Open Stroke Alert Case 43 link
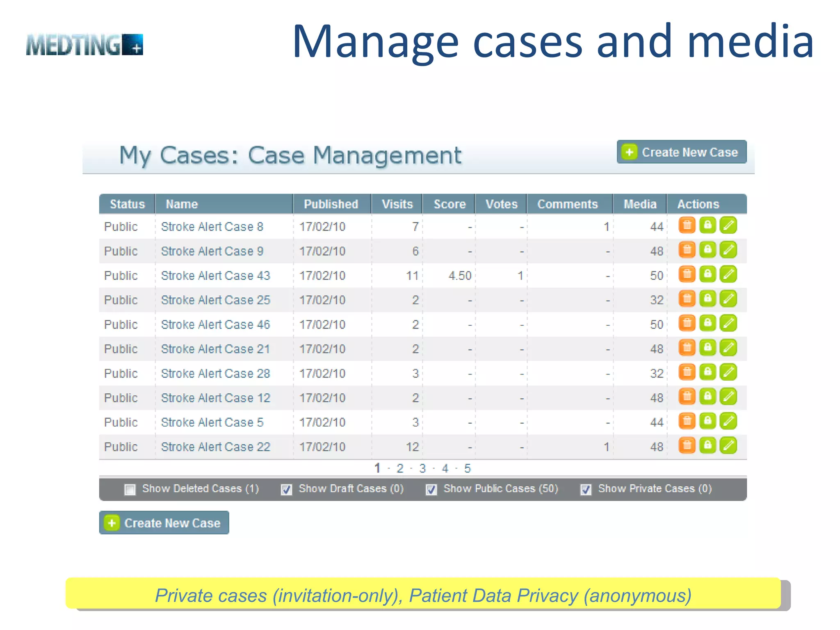 pos(216,276)
